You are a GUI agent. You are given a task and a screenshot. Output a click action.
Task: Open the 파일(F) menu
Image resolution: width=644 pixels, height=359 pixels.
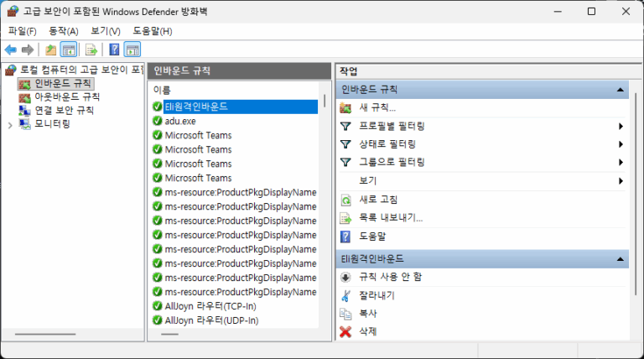23,31
